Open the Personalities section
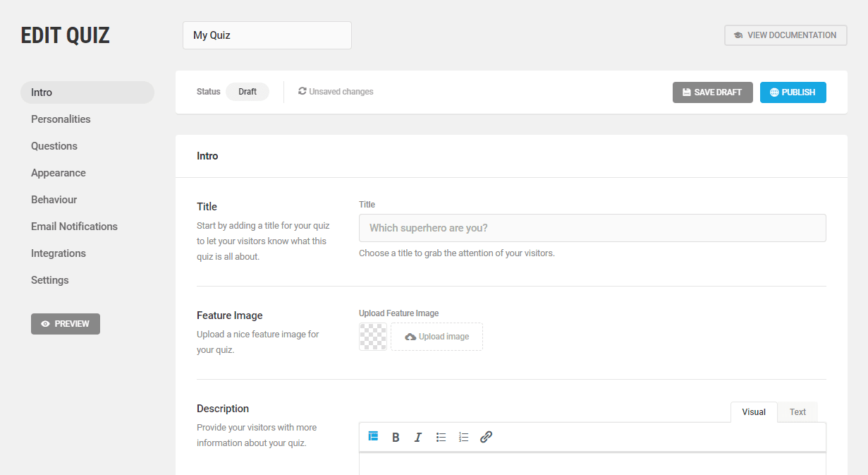Viewport: 868px width, 475px height. (x=61, y=119)
